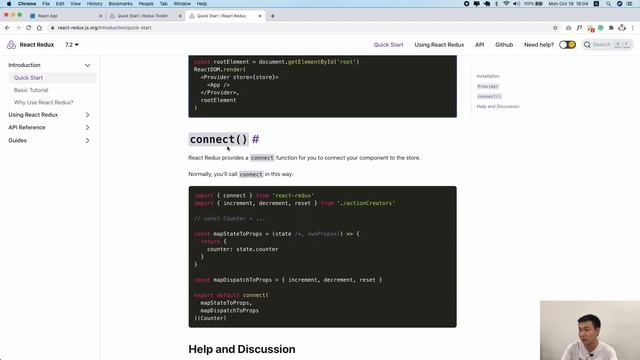
Task: Click the search magnifier icon on site
Action: 587,44
